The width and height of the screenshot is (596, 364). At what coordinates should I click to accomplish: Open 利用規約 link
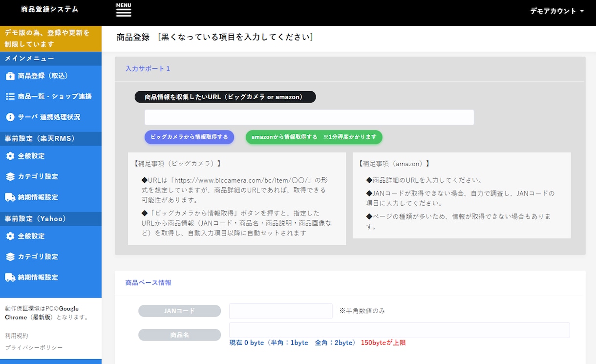coord(17,336)
